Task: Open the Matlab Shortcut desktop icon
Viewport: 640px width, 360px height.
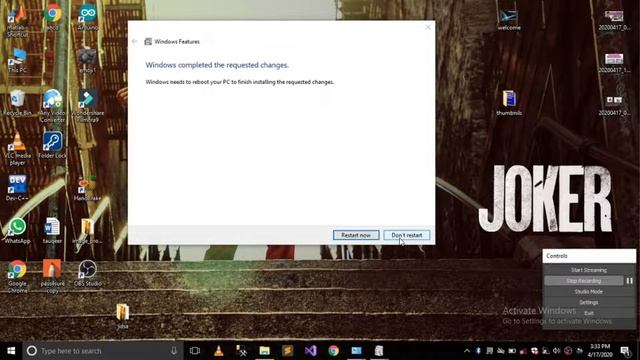Action: 17,20
